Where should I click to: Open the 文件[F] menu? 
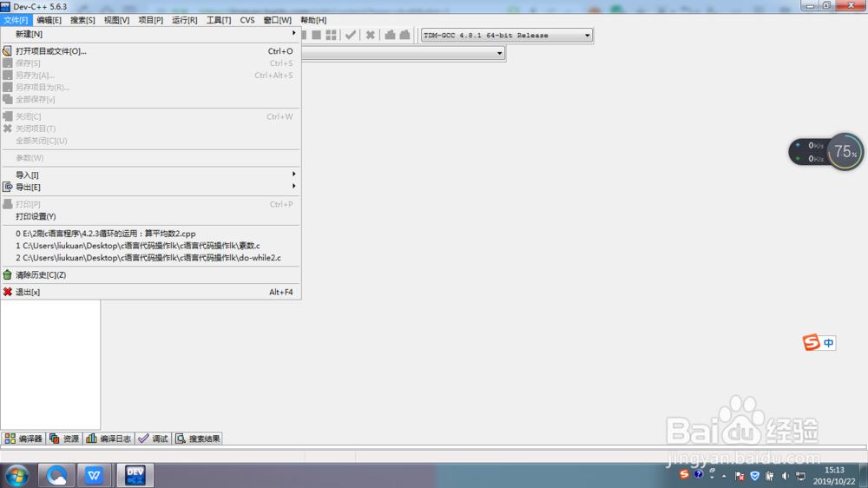point(16,20)
